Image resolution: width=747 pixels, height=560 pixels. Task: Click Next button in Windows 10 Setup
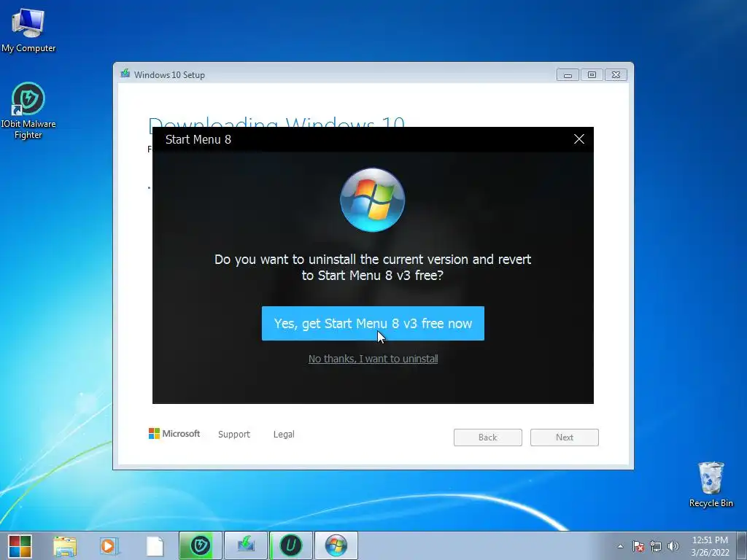click(x=565, y=437)
